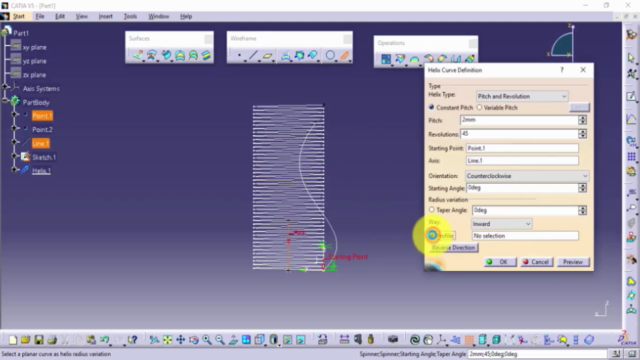This screenshot has width=640, height=360.
Task: Click the Pitch stepper arrows
Action: pyautogui.click(x=582, y=120)
